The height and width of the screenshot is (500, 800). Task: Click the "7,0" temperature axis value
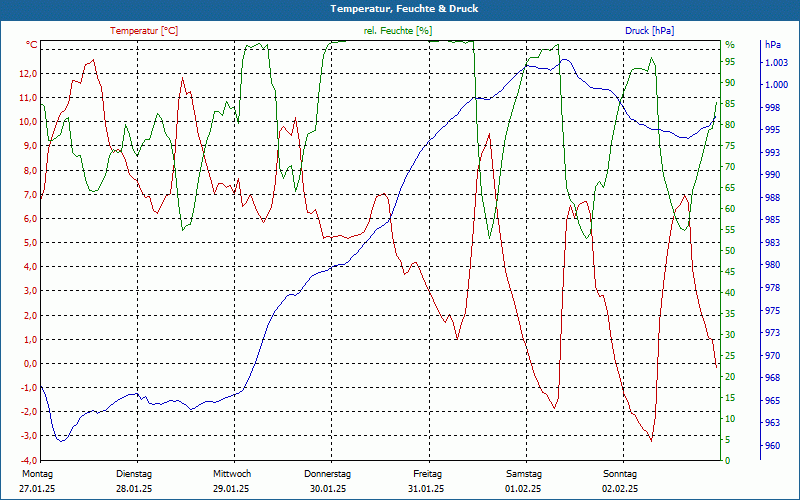point(30,194)
